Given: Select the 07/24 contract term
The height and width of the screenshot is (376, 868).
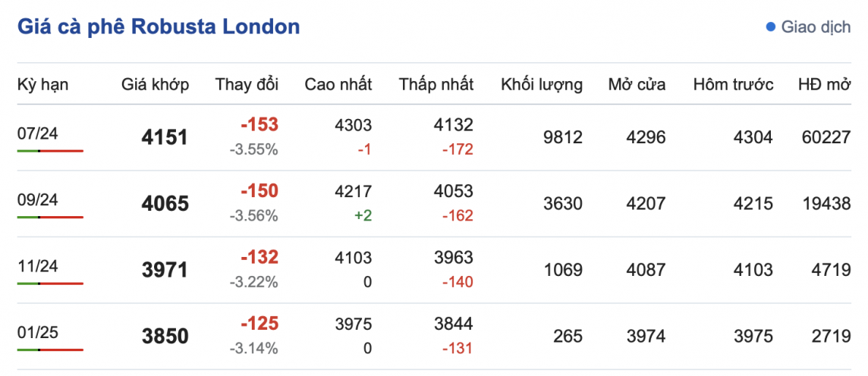Looking at the screenshot, I should [x=38, y=134].
